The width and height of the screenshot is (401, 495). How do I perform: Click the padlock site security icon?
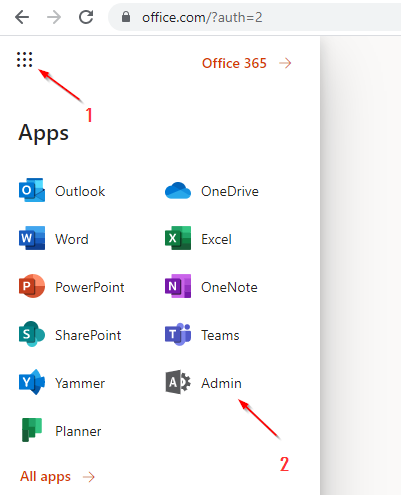tap(126, 17)
